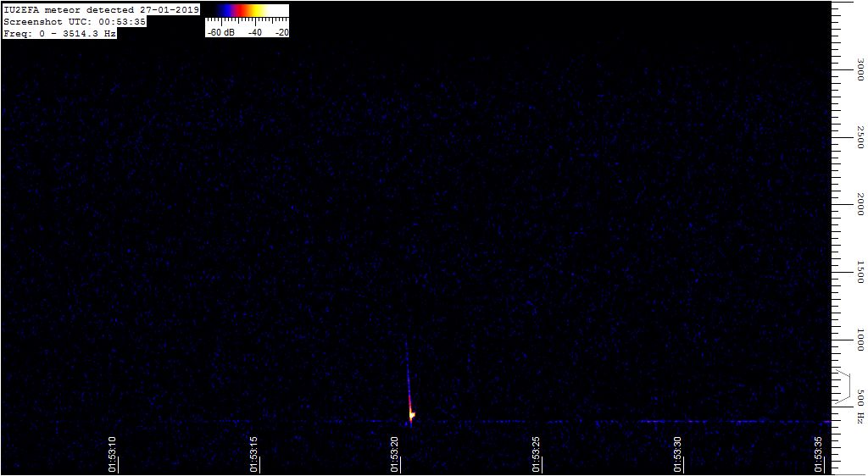Image resolution: width=868 pixels, height=476 pixels.
Task: Click the bright meteor echo burst
Action: click(x=411, y=414)
